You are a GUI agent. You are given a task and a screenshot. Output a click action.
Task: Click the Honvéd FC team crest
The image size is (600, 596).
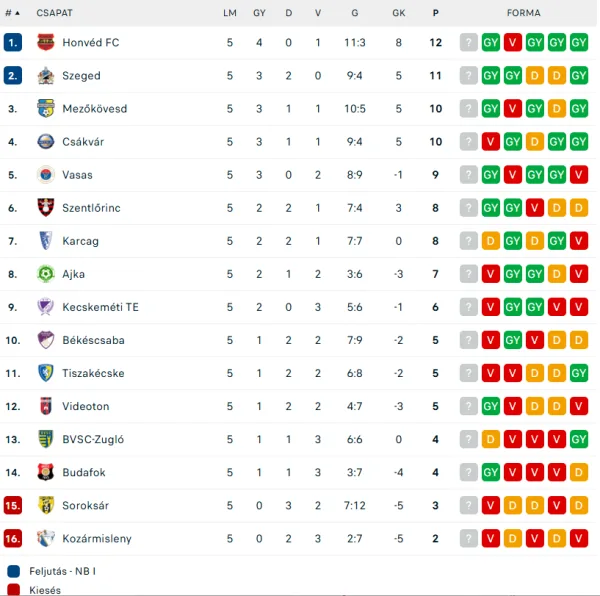pyautogui.click(x=46, y=42)
